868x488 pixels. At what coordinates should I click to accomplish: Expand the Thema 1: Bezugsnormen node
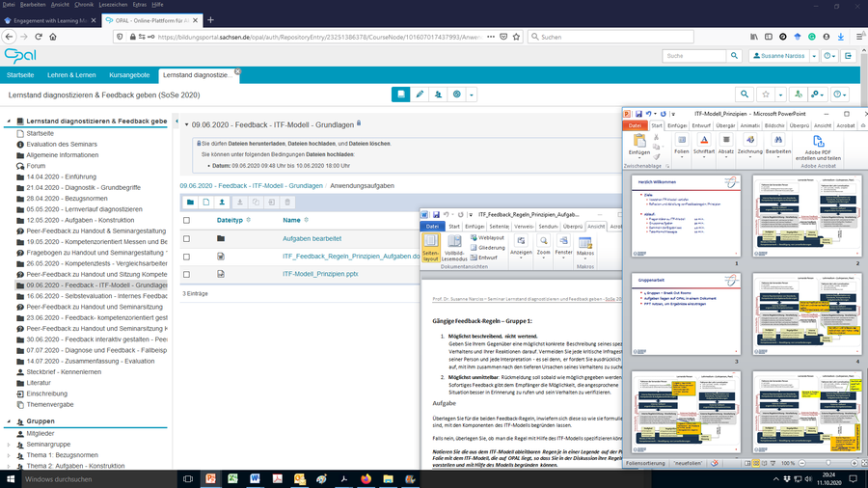pos(9,455)
